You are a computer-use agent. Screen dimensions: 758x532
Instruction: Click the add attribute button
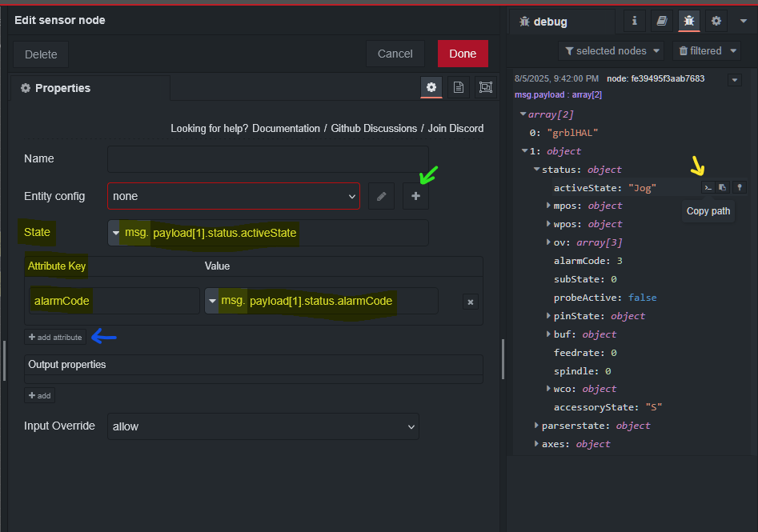(55, 338)
